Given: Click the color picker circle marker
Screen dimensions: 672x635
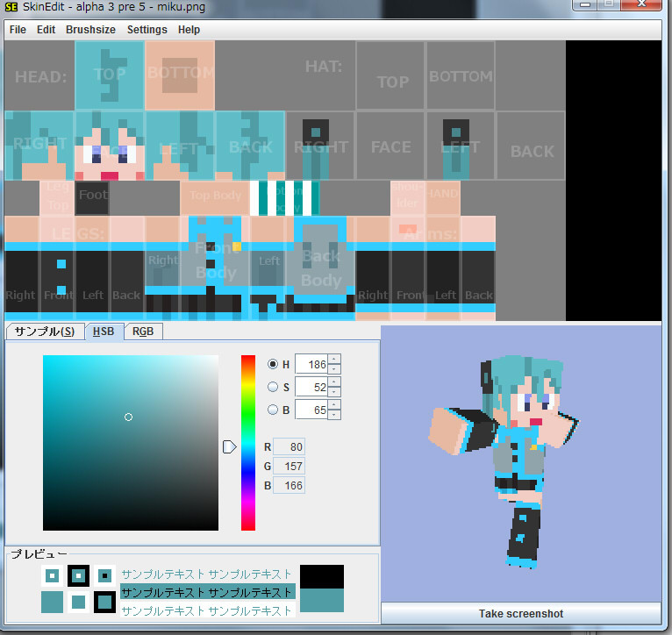Looking at the screenshot, I should [128, 417].
